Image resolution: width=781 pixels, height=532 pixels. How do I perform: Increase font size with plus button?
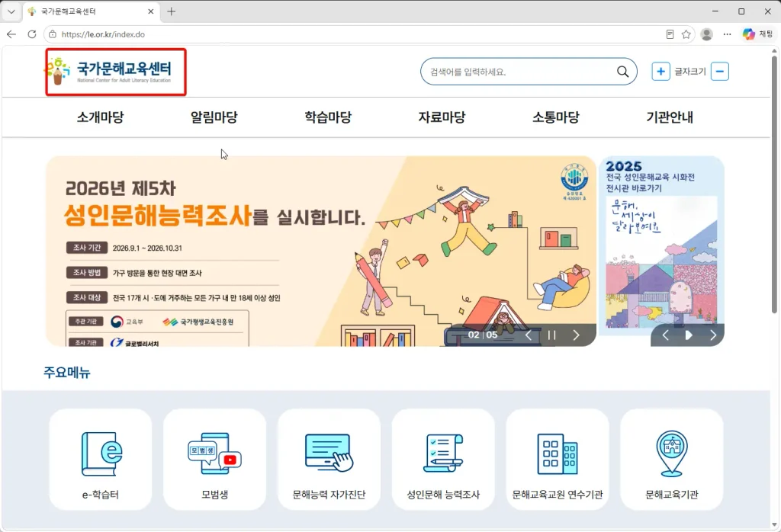[x=660, y=72]
